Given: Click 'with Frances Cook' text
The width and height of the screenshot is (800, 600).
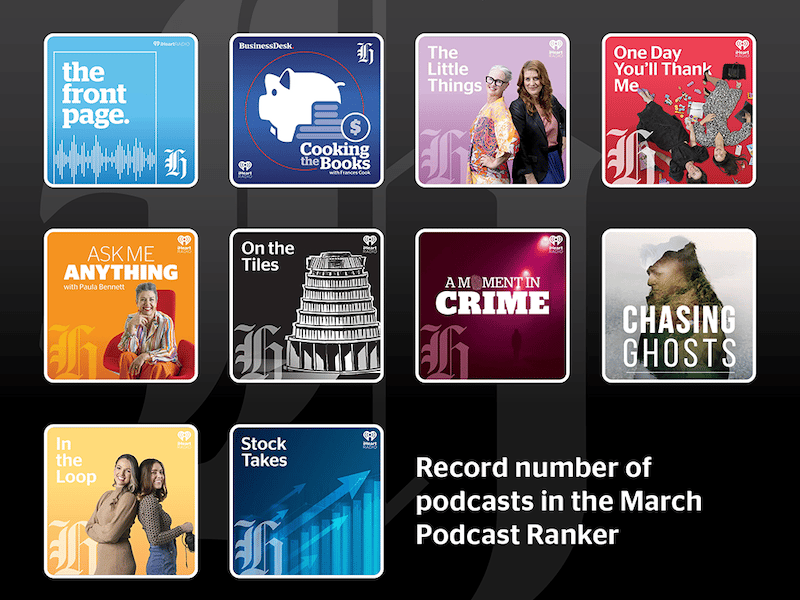Looking at the screenshot, I should tap(349, 173).
